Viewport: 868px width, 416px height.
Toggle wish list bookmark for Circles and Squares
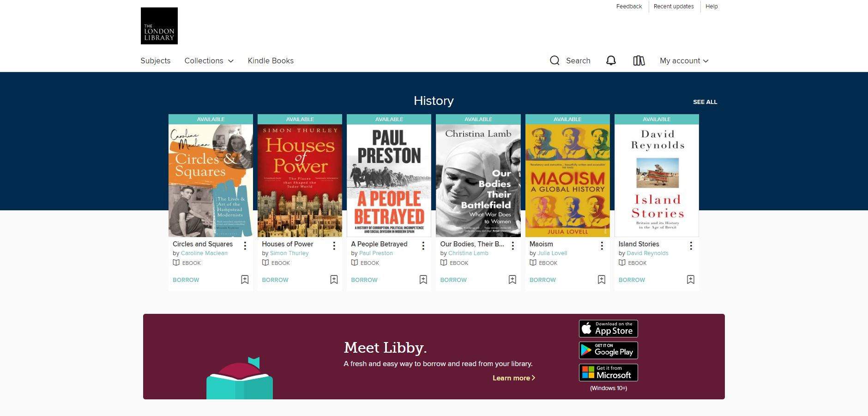pos(245,280)
